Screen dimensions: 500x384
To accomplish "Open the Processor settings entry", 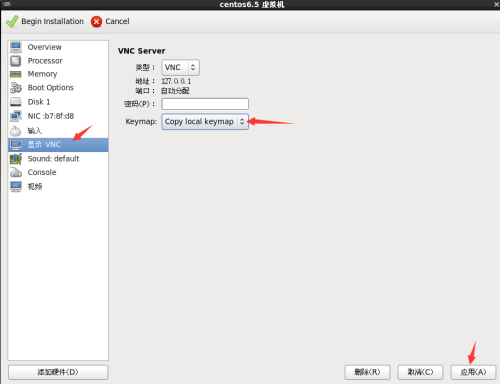I will pyautogui.click(x=58, y=61).
